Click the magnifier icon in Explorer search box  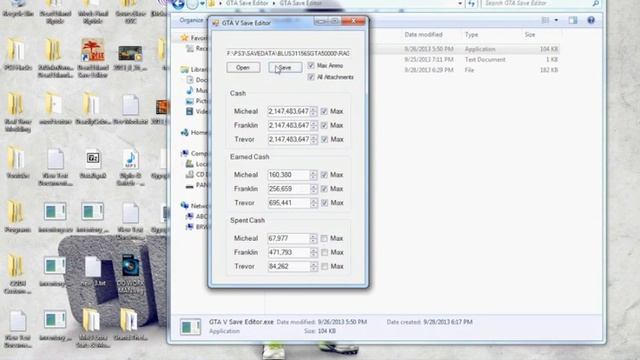595,3
